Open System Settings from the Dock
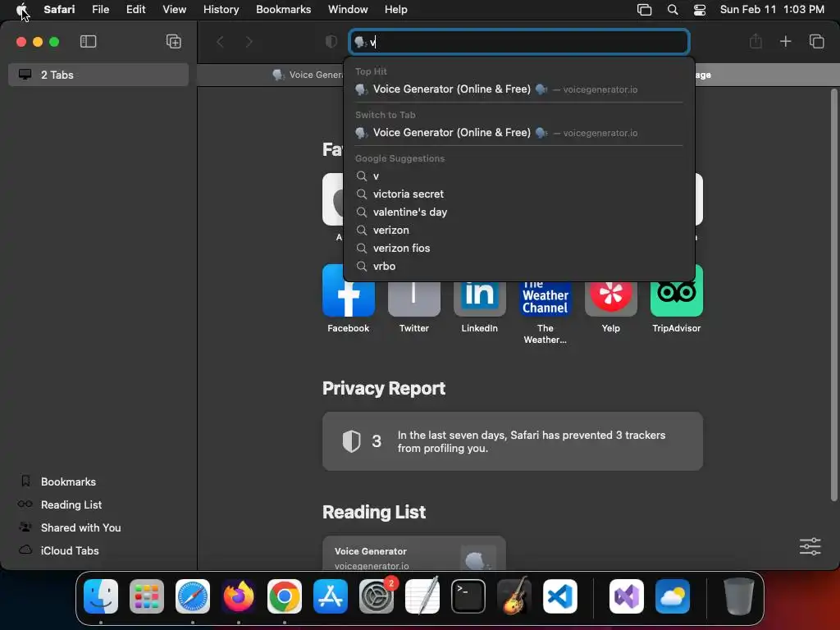 [377, 596]
